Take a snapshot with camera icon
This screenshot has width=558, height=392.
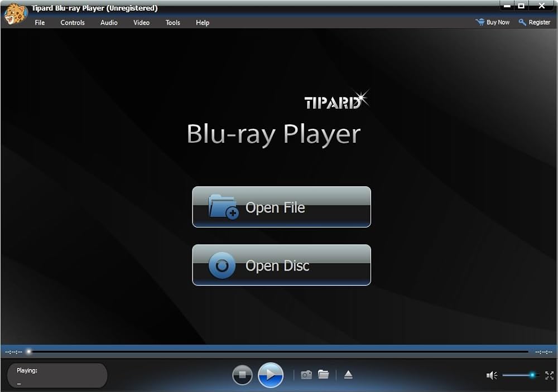point(306,375)
